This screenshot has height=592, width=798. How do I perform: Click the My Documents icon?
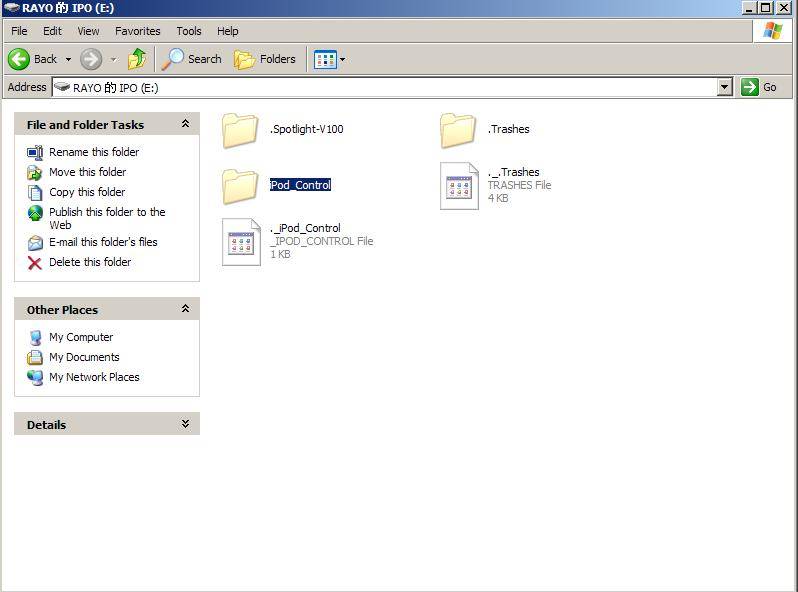[x=35, y=357]
